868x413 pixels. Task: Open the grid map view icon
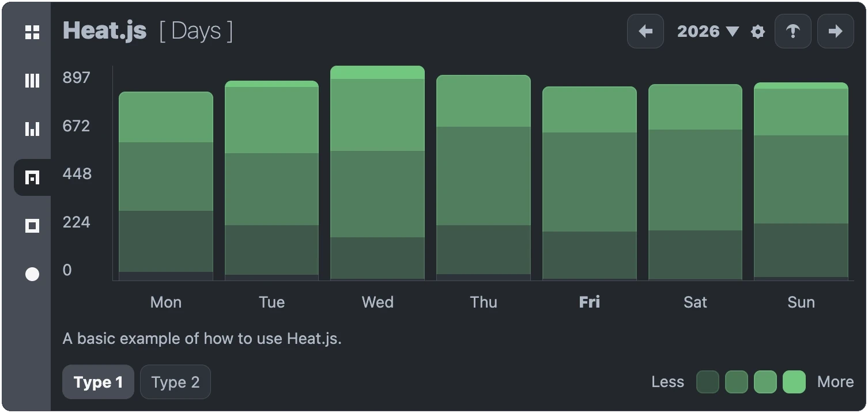32,32
